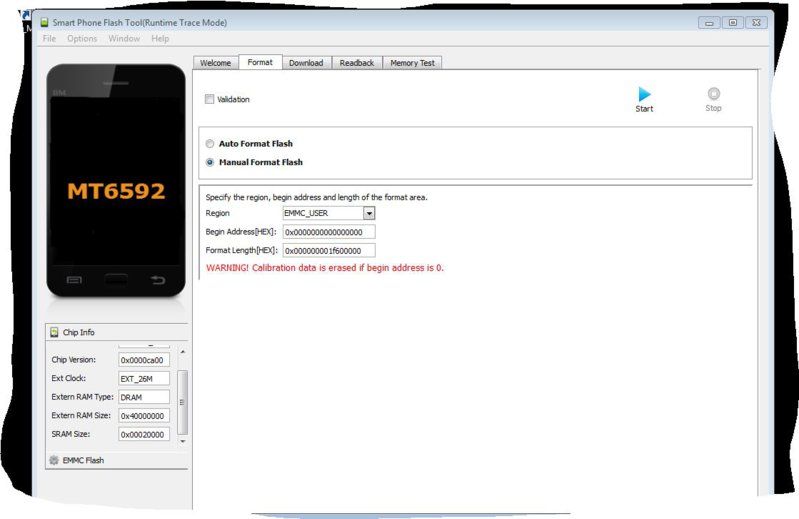The width and height of the screenshot is (799, 519).
Task: Click the red calibration WARNING text
Action: (325, 268)
